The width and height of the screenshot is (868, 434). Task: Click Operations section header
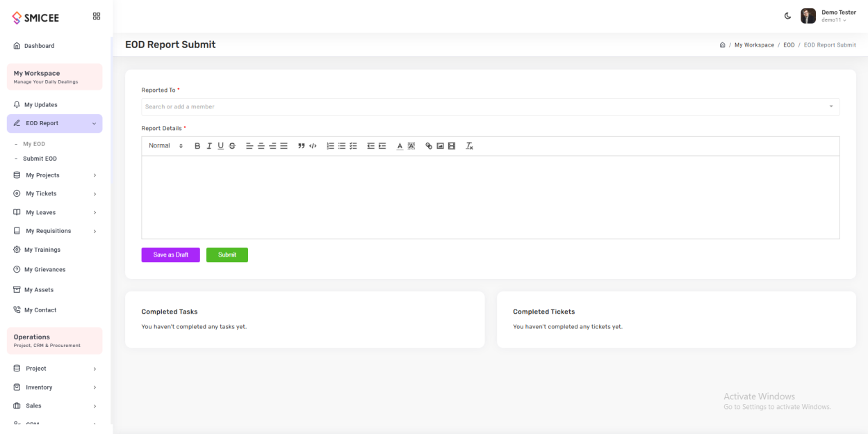tap(54, 341)
